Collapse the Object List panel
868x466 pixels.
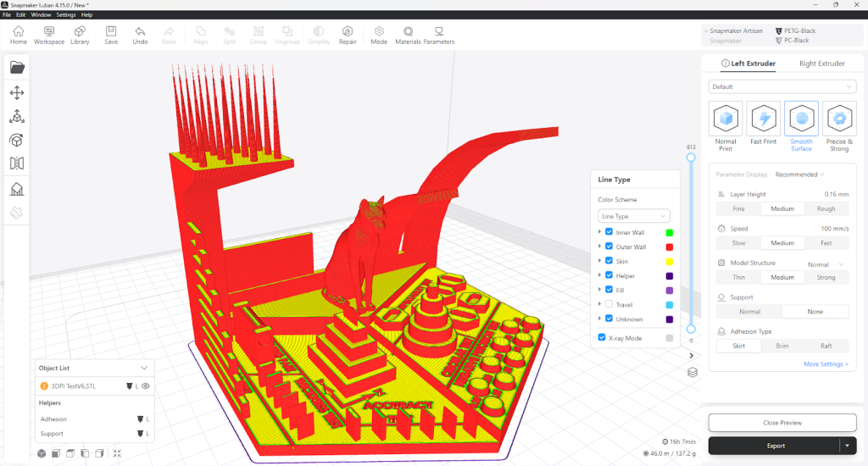144,368
